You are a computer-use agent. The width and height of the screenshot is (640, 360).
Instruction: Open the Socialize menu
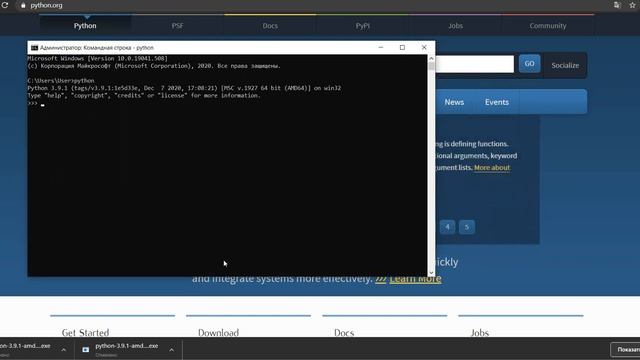[565, 65]
